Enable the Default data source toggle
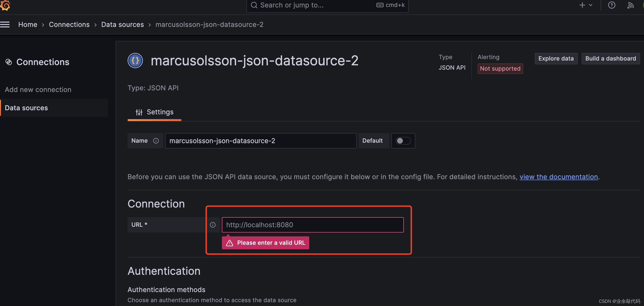Screen dimensions: 644x306 403,141
